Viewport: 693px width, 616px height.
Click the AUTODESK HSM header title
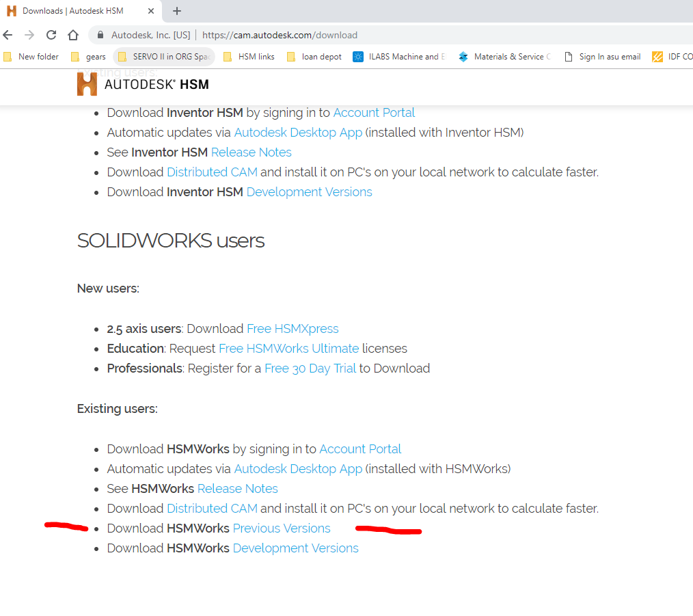click(157, 85)
